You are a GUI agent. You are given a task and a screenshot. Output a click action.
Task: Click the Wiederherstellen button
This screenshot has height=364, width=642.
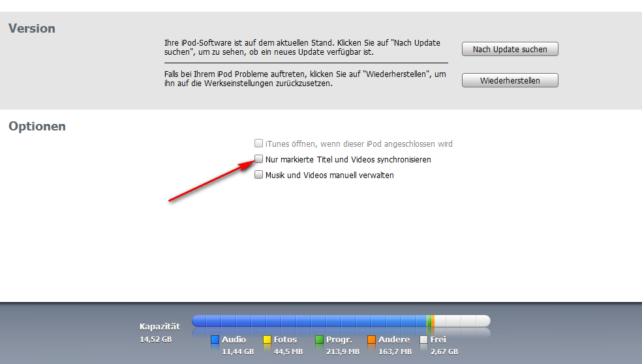point(510,80)
